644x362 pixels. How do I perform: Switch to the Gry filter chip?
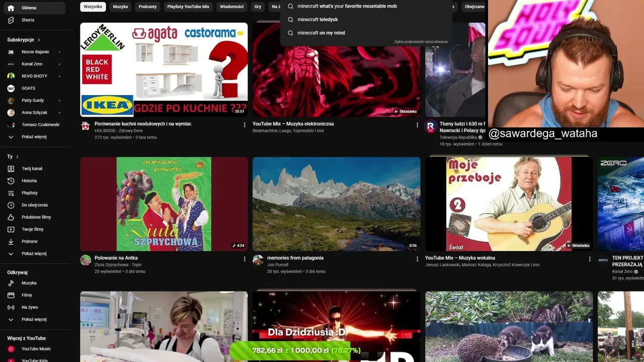coord(258,7)
